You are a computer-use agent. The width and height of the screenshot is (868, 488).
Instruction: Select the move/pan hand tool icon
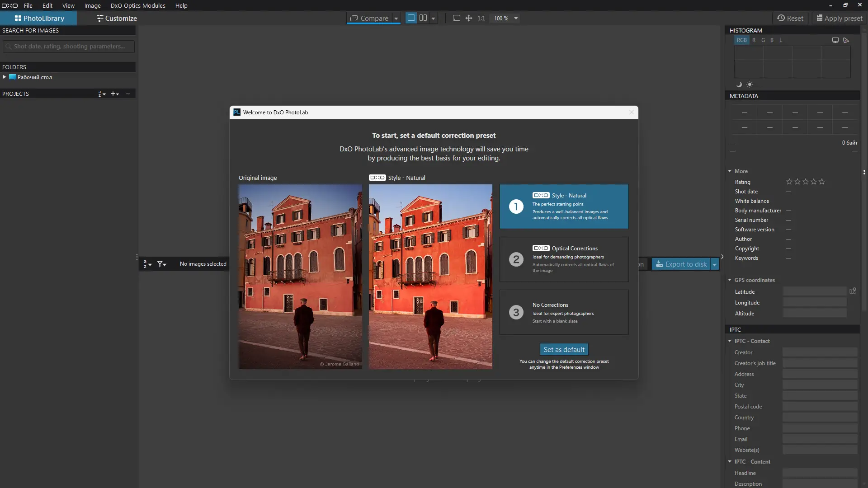[x=469, y=18]
